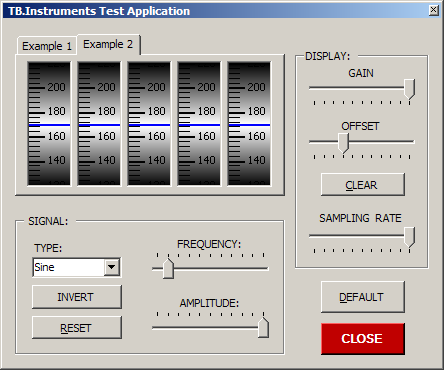Screen dimensions: 444x370
Task: Switch to the Example 1 tab
Action: pos(47,46)
